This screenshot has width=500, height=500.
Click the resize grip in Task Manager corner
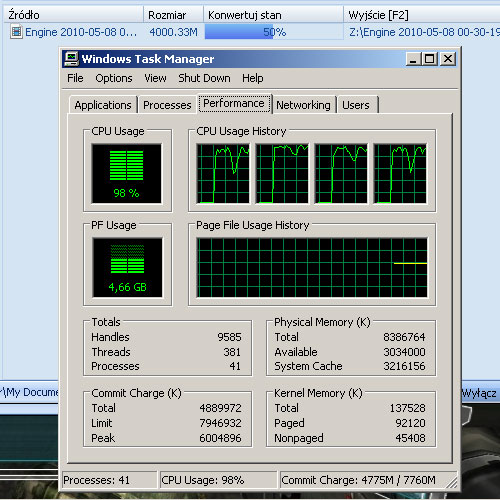point(452,483)
